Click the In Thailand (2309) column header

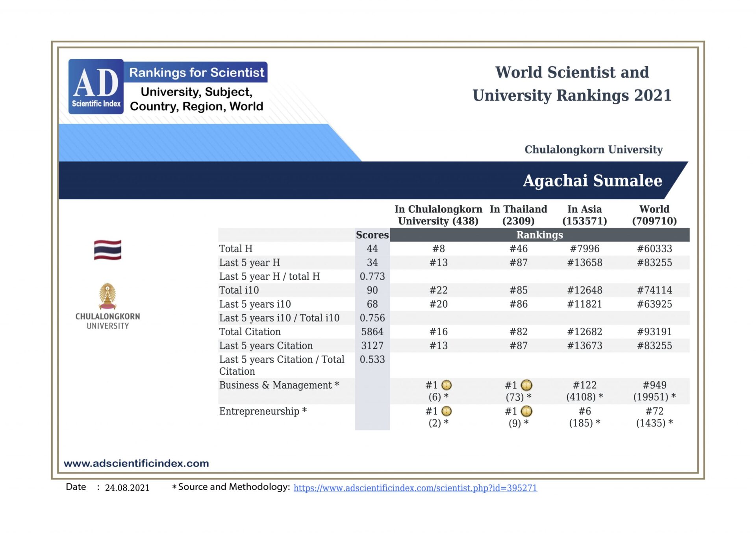518,215
